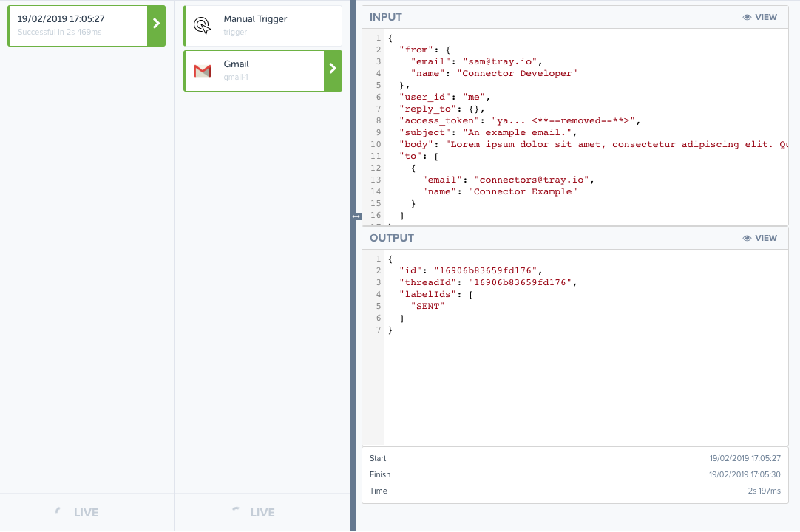
Task: Open the Manual Trigger step name
Action: pyautogui.click(x=255, y=19)
